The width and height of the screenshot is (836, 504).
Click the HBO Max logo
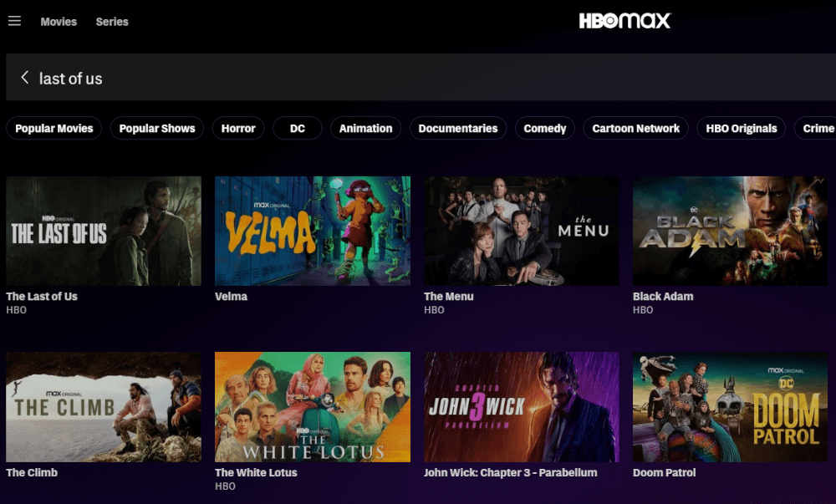[x=624, y=21]
